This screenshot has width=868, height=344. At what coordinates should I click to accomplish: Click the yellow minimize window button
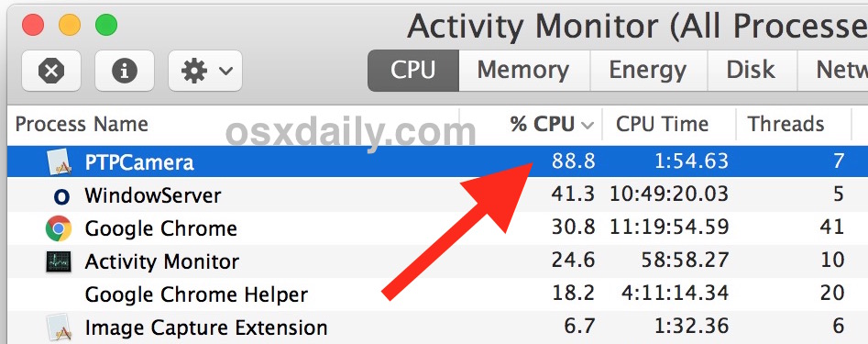click(x=70, y=25)
